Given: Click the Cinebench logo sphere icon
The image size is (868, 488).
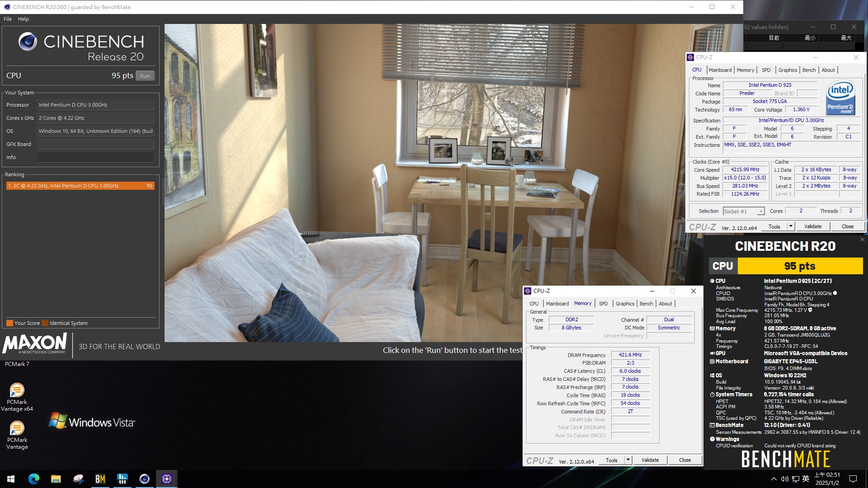Looking at the screenshot, I should pyautogui.click(x=28, y=42).
